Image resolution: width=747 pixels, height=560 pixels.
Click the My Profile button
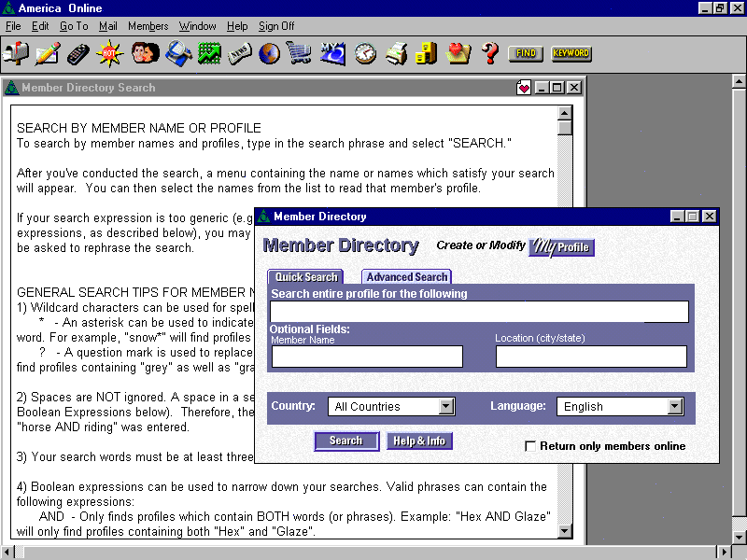pyautogui.click(x=561, y=247)
